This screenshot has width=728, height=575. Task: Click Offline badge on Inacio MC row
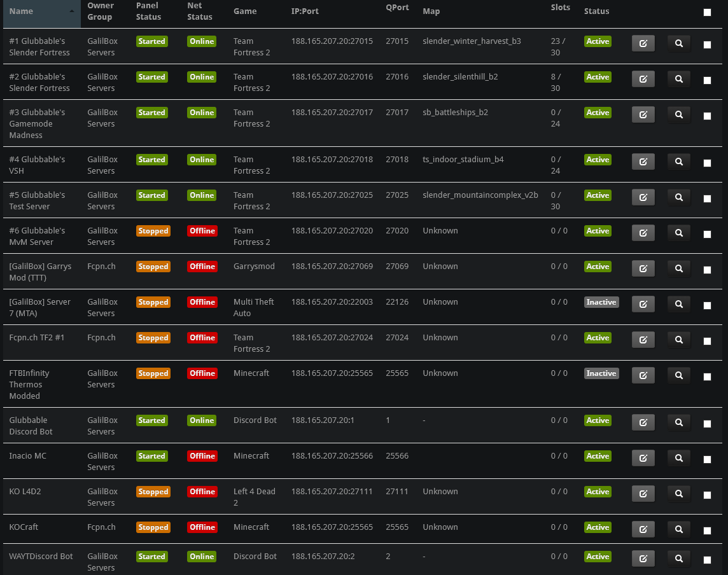[202, 456]
